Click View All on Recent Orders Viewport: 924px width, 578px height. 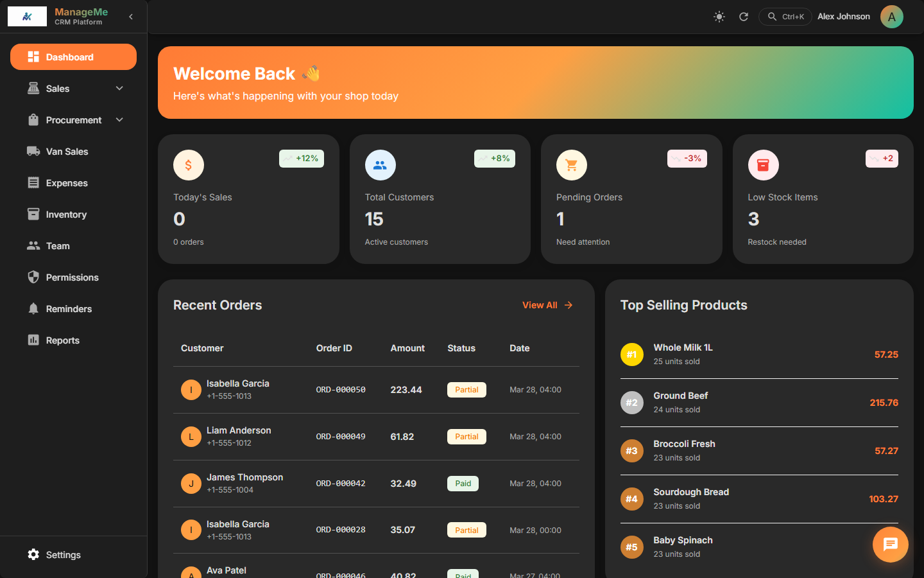[547, 304]
